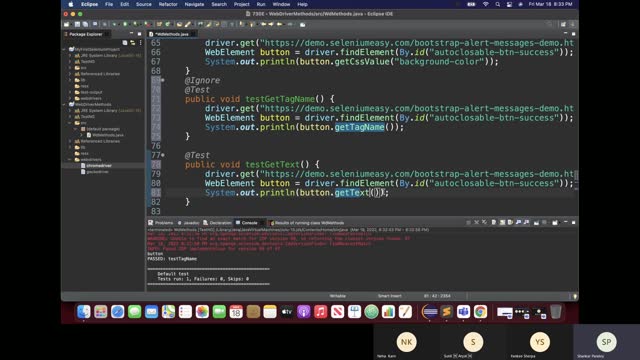This screenshot has height=360, width=640.
Task: Toggle Smart Insert mode in status bar
Action: click(389, 296)
